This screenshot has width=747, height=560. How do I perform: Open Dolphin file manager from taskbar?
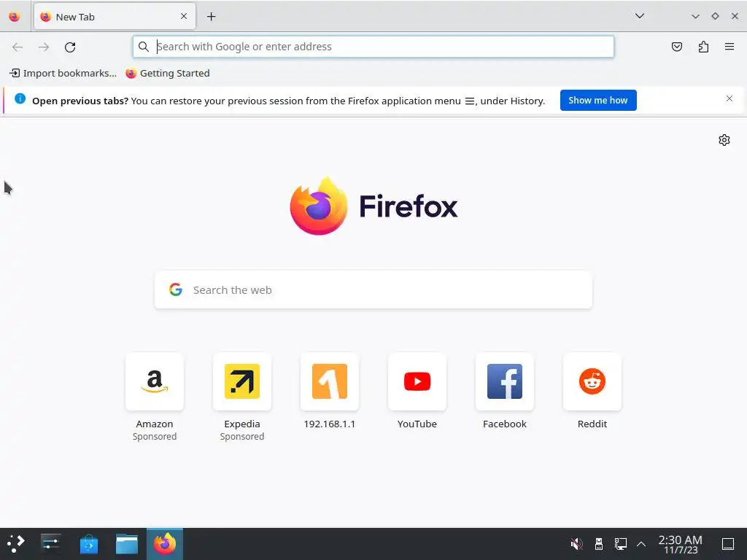pyautogui.click(x=127, y=544)
